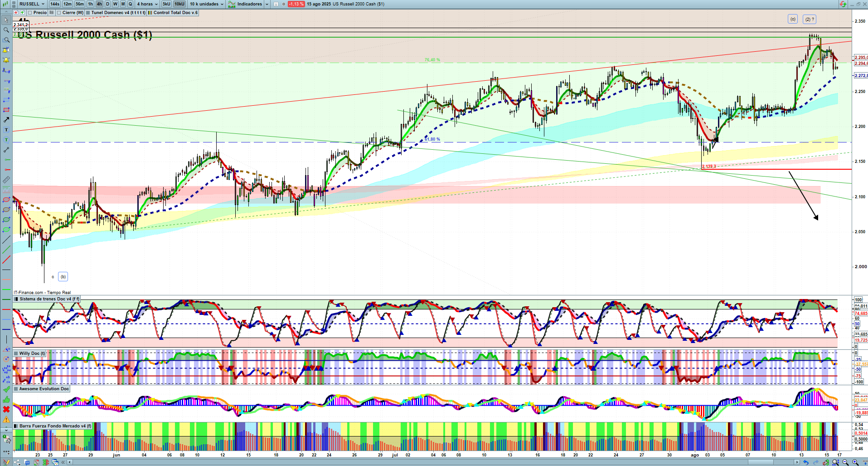Toggle the 1h timeframe button
868x466 pixels.
point(90,4)
